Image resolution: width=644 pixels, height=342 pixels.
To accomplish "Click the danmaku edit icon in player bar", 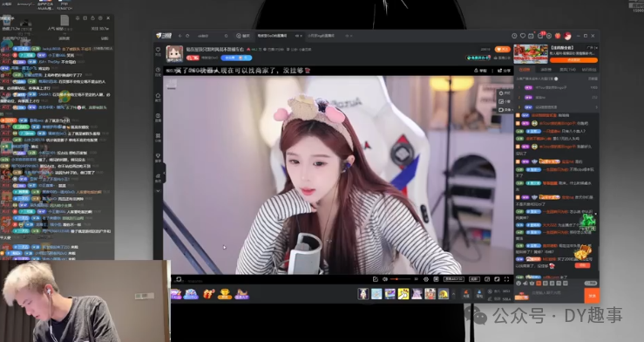I will [x=375, y=279].
